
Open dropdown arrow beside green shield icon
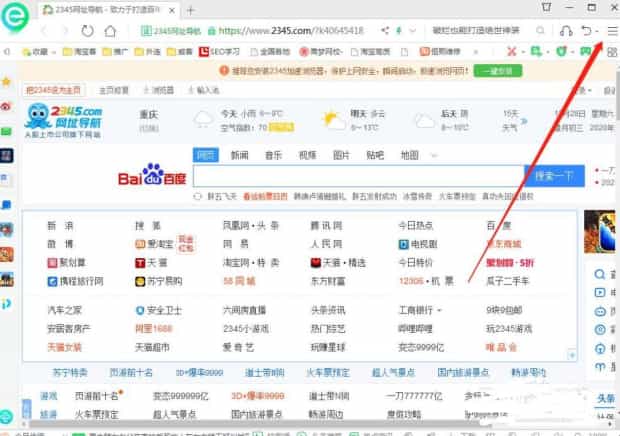click(x=572, y=52)
